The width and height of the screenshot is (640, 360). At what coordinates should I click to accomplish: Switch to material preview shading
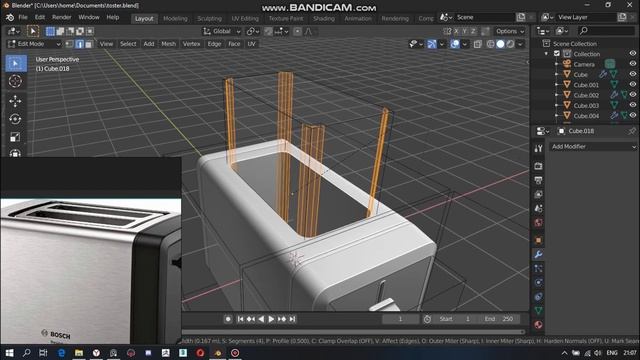click(x=510, y=44)
